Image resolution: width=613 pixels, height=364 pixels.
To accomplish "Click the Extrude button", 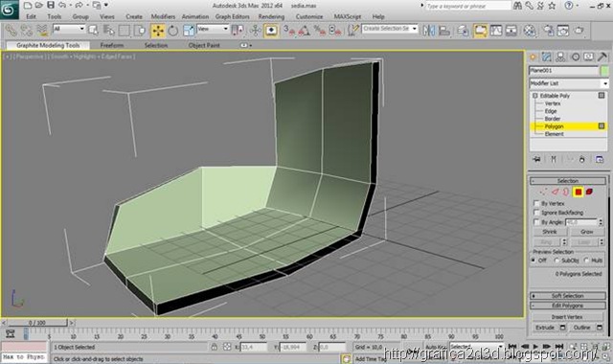I will pos(545,328).
